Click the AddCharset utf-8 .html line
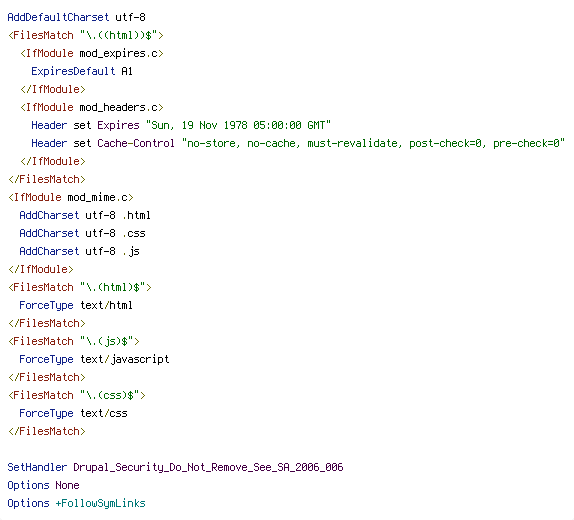574x520 pixels. 85,215
